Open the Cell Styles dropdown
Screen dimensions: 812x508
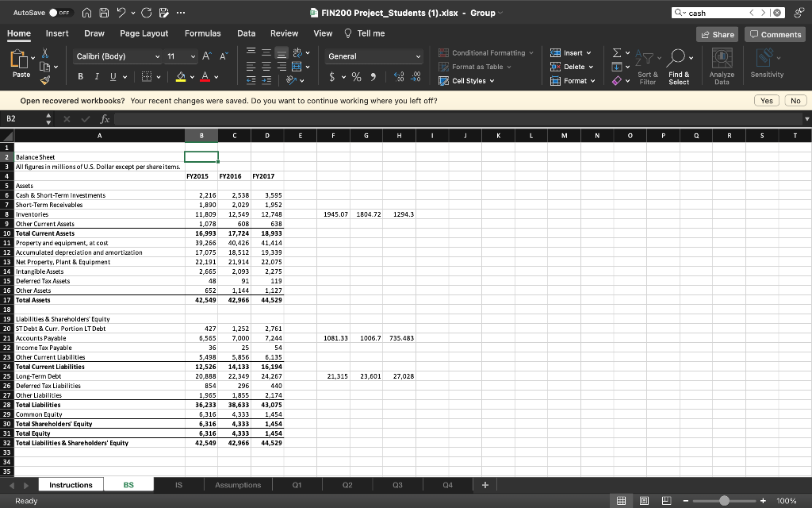[468, 81]
